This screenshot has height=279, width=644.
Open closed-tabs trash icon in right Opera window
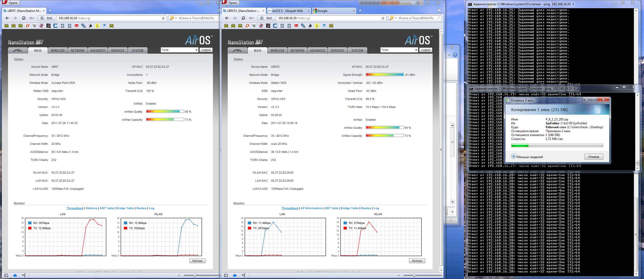click(x=439, y=10)
